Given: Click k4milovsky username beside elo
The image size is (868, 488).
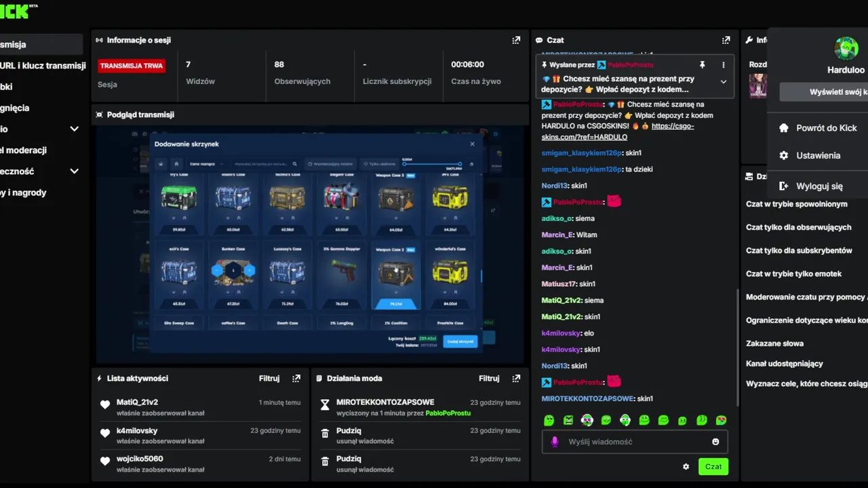Looking at the screenshot, I should coord(561,333).
